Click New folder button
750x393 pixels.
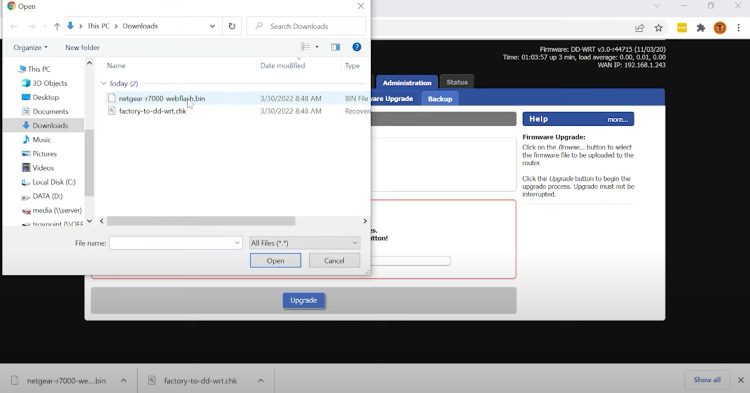click(x=82, y=47)
